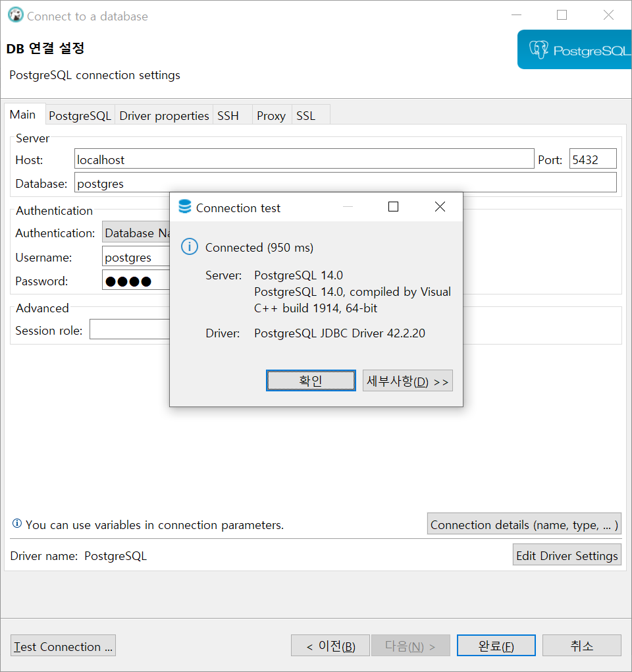632x672 pixels.
Task: Click the blue information icon beside Connected
Action: click(x=189, y=246)
